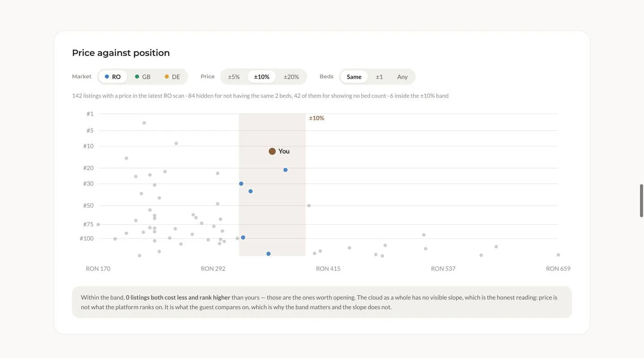The height and width of the screenshot is (358, 644).
Task: Click the #10 rank axis label
Action: click(x=89, y=146)
